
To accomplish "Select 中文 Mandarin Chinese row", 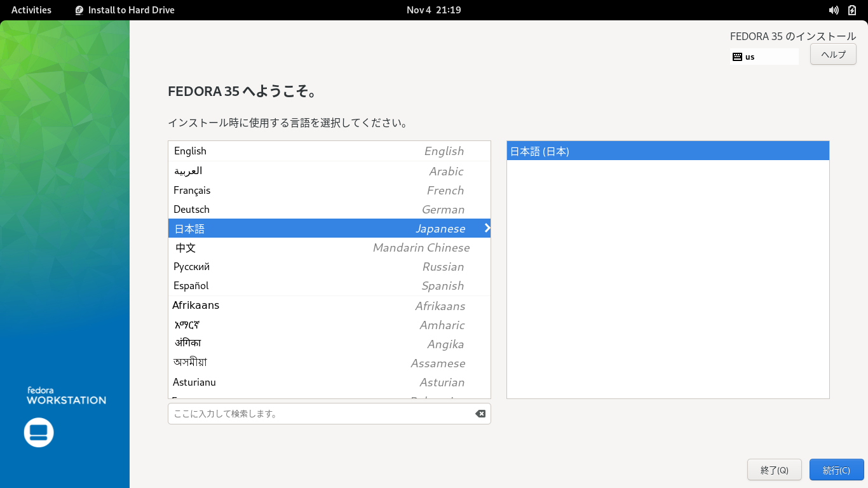I will tap(329, 247).
